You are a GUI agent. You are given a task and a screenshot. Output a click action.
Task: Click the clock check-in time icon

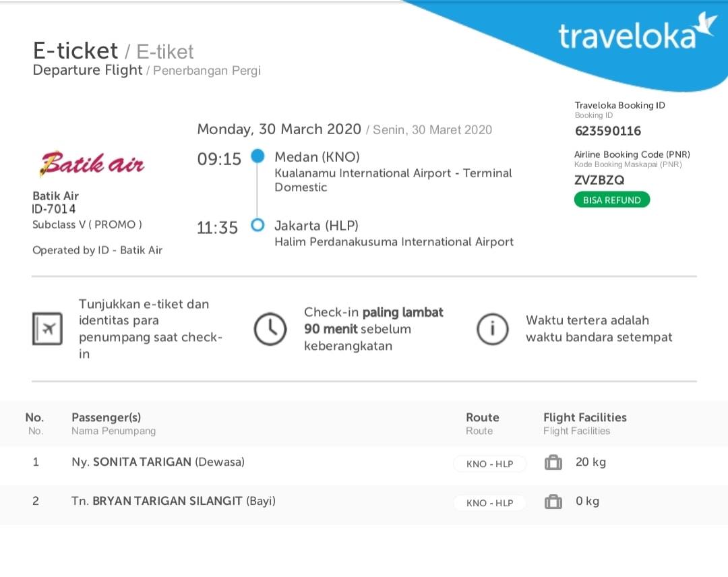tap(270, 329)
